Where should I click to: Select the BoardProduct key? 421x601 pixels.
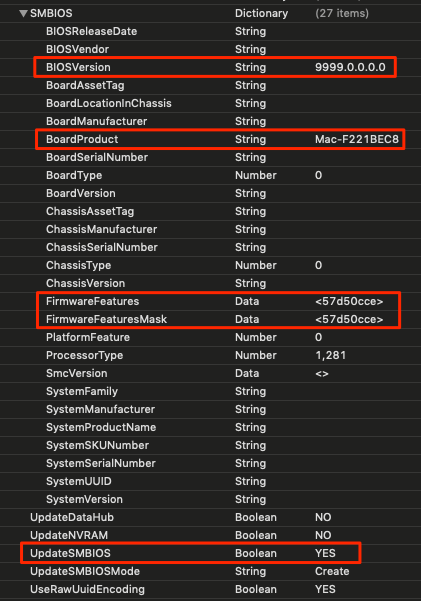tap(82, 140)
